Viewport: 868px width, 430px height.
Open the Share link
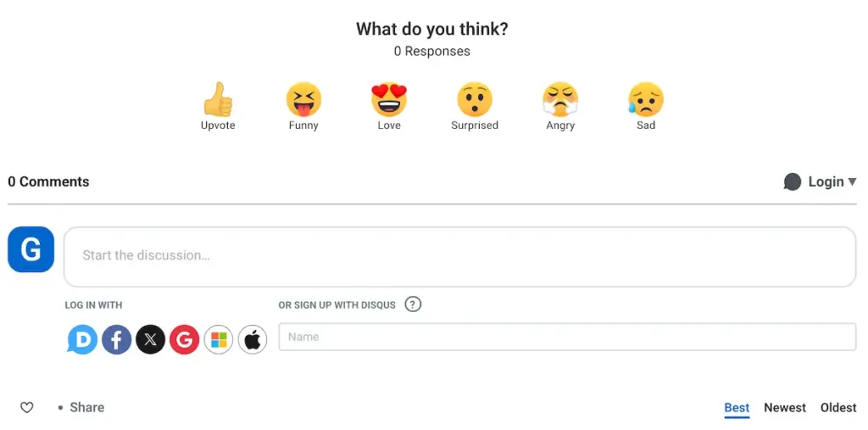pyautogui.click(x=86, y=408)
